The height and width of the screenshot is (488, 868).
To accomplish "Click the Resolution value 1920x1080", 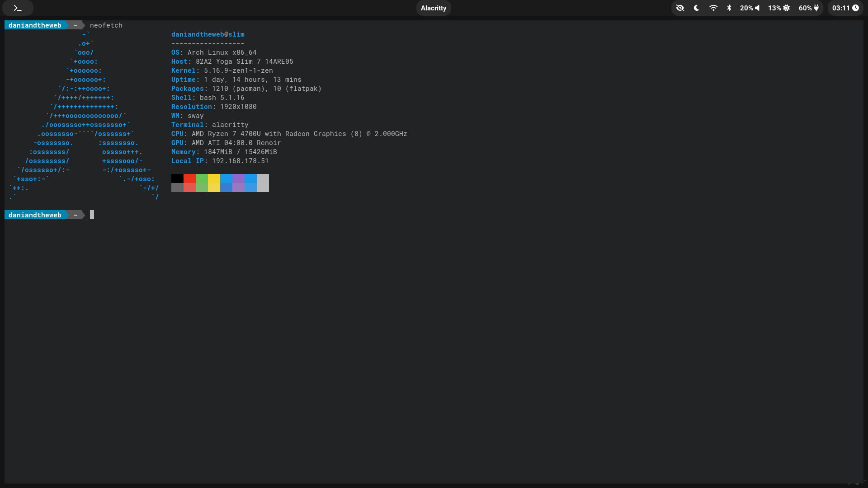I will point(238,107).
